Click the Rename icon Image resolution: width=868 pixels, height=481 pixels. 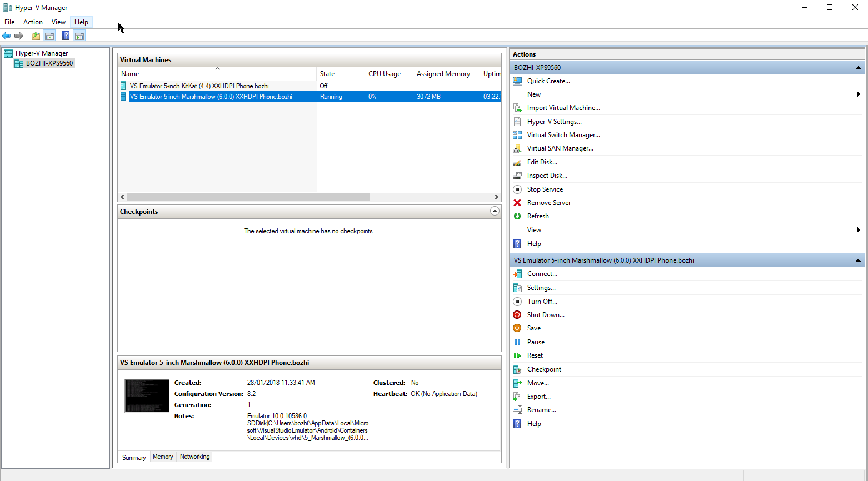coord(517,410)
